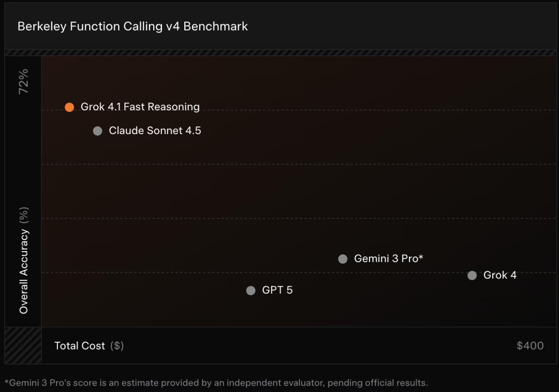
Task: Click the 72% y-axis maximum label
Action: [x=23, y=81]
